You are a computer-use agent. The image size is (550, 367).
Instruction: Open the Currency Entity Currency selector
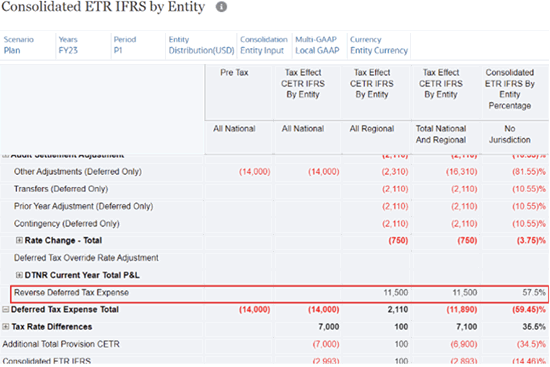point(379,45)
